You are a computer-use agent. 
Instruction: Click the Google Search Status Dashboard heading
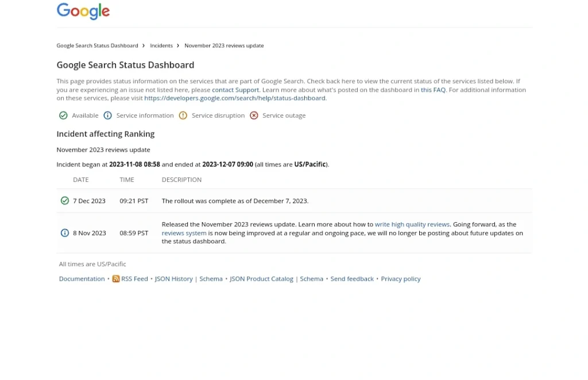125,65
